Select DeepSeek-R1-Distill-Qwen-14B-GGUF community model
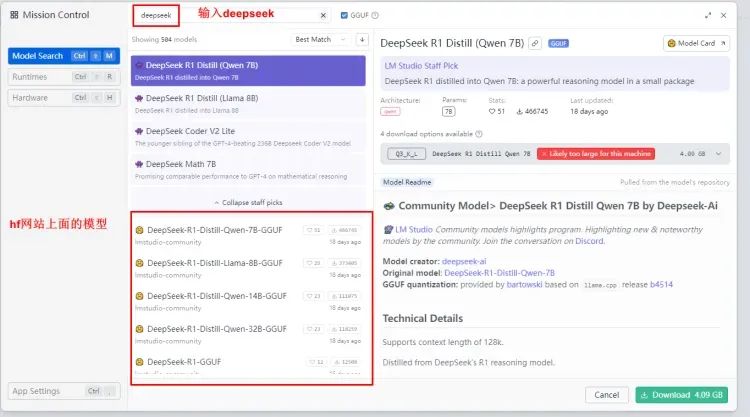The image size is (750, 417). click(248, 301)
